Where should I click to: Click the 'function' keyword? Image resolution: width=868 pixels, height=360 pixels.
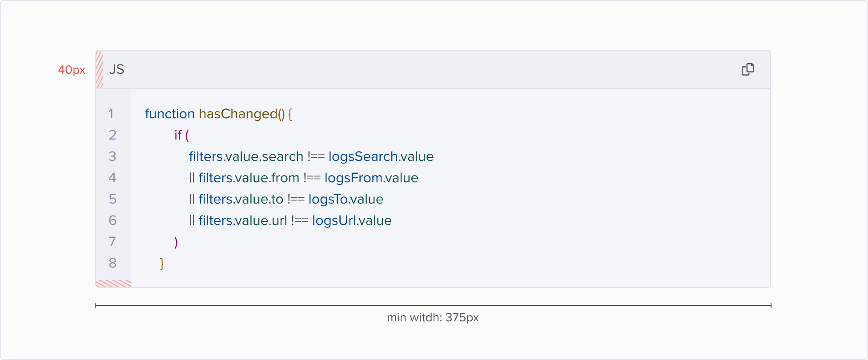(x=169, y=114)
